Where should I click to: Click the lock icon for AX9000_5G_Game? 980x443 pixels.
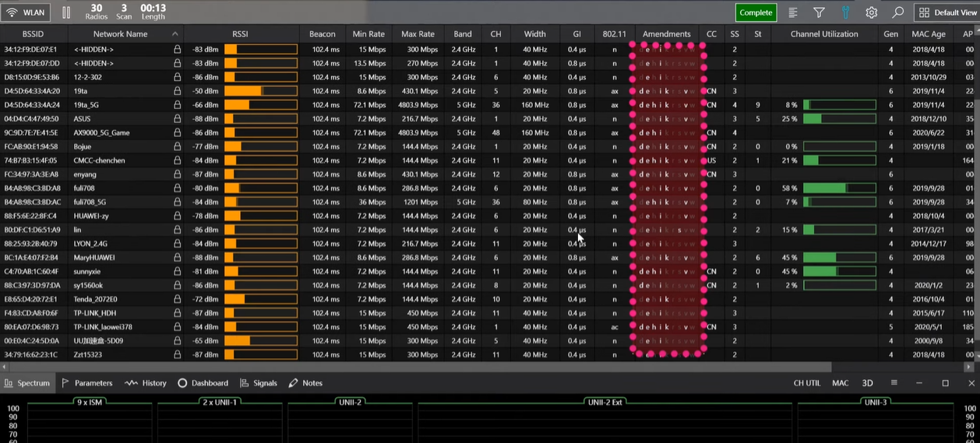tap(178, 133)
